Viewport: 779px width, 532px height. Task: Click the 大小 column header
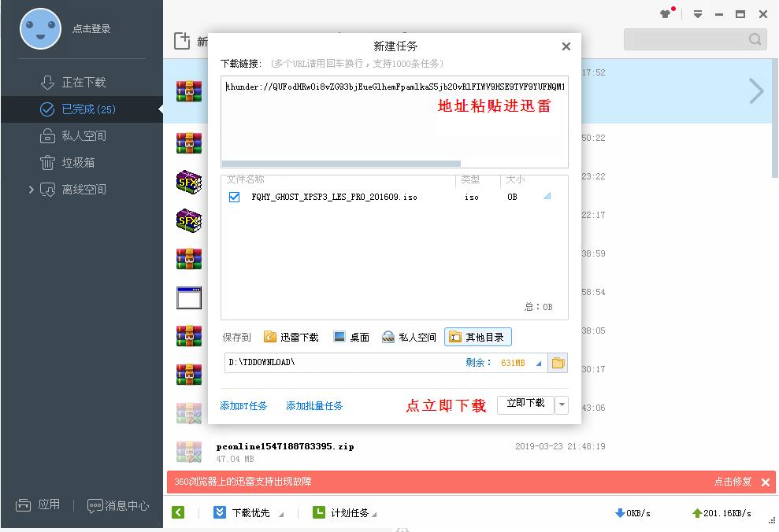pos(515,179)
